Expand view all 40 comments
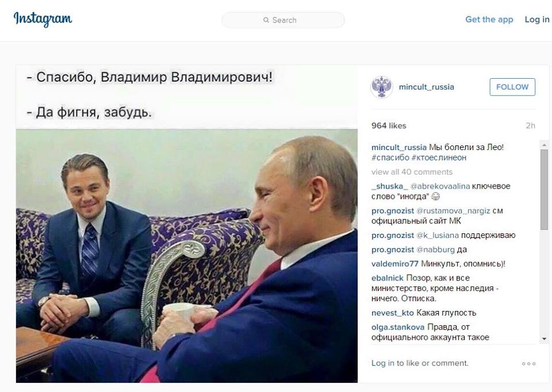Screen dimensions: 552x392 pyautogui.click(x=412, y=172)
